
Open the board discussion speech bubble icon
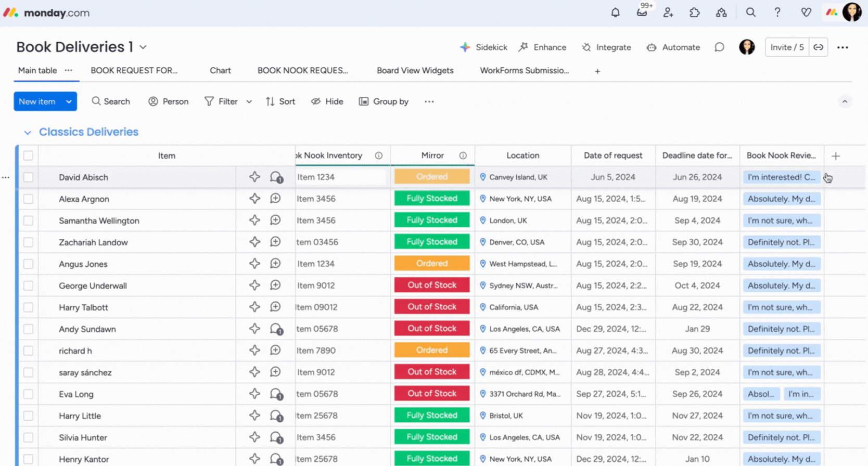click(719, 47)
